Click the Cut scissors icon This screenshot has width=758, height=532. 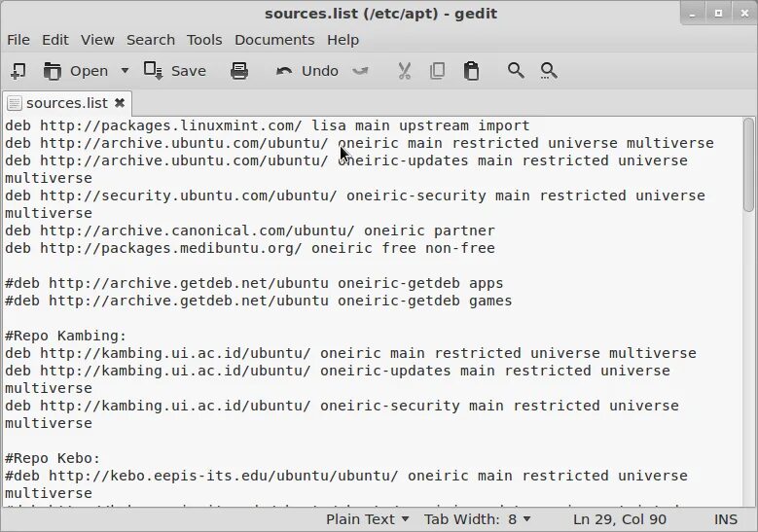(405, 71)
